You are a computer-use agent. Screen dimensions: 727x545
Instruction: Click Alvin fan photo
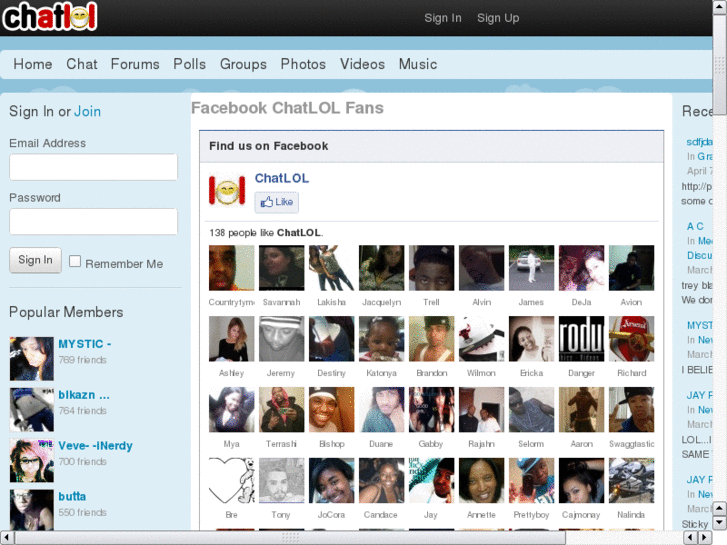pyautogui.click(x=481, y=268)
